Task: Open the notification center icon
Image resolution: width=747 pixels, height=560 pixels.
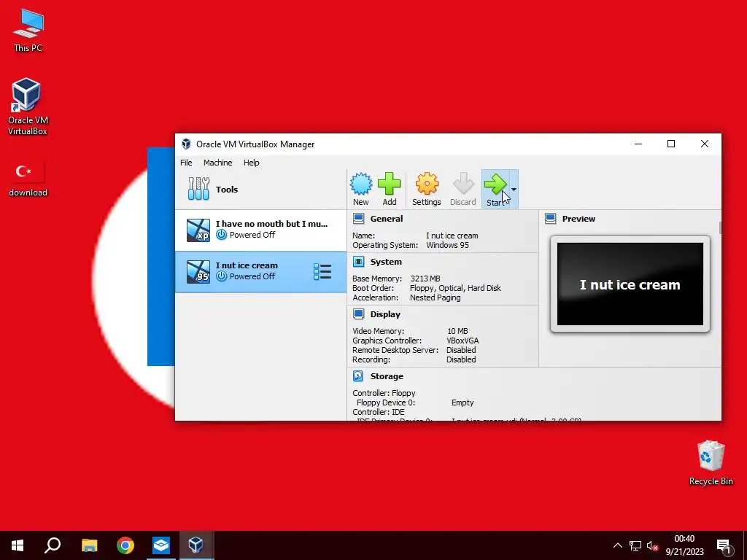Action: 724,546
